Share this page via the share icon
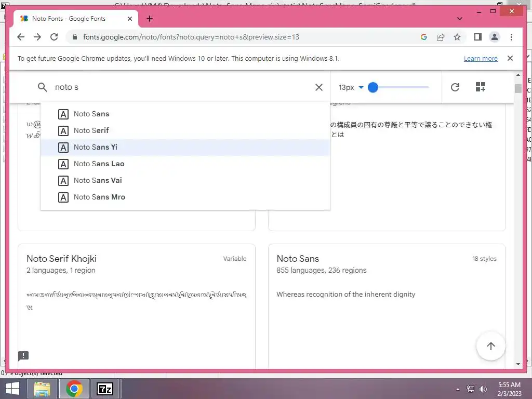532x399 pixels. point(441,37)
